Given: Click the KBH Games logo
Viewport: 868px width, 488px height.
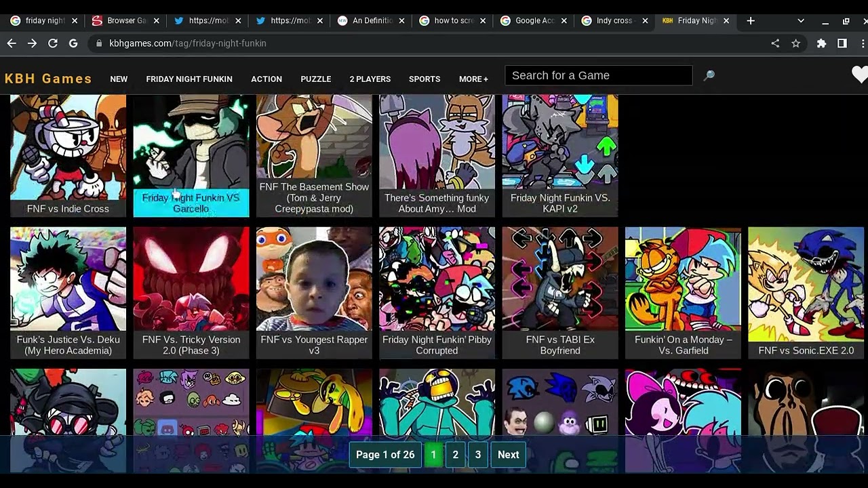Looking at the screenshot, I should coord(48,79).
